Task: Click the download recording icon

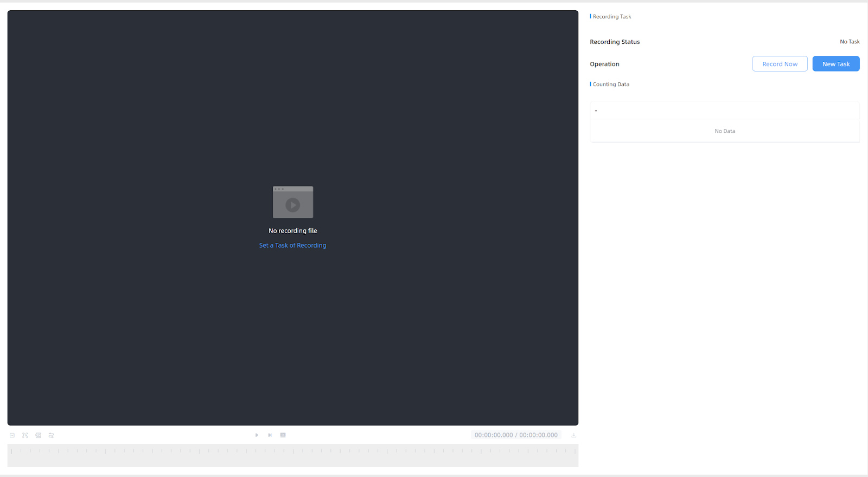Action: point(573,435)
